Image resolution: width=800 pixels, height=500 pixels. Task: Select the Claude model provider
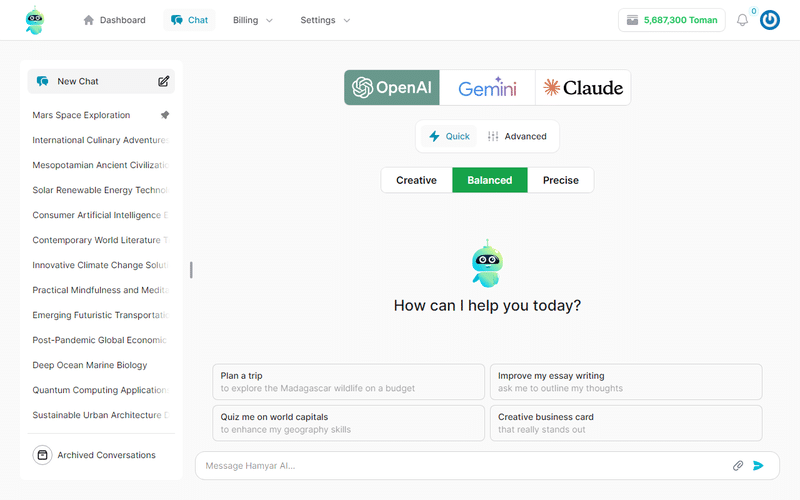tap(583, 88)
